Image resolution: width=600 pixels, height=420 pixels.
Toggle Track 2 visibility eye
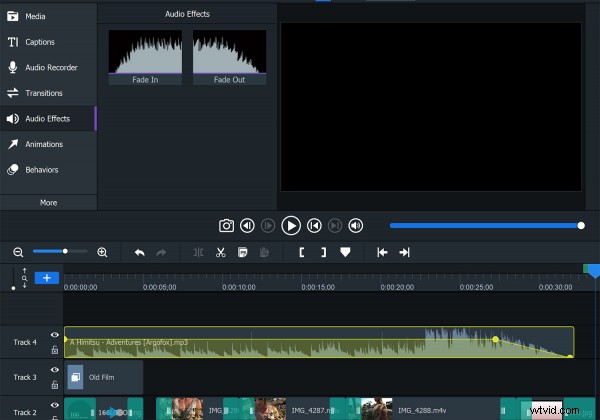tap(55, 405)
